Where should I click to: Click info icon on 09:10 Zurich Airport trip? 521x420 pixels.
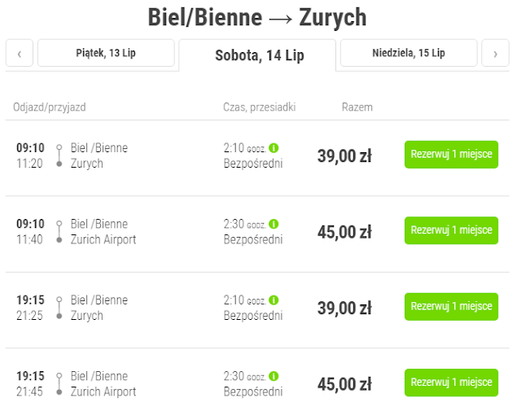[274, 224]
